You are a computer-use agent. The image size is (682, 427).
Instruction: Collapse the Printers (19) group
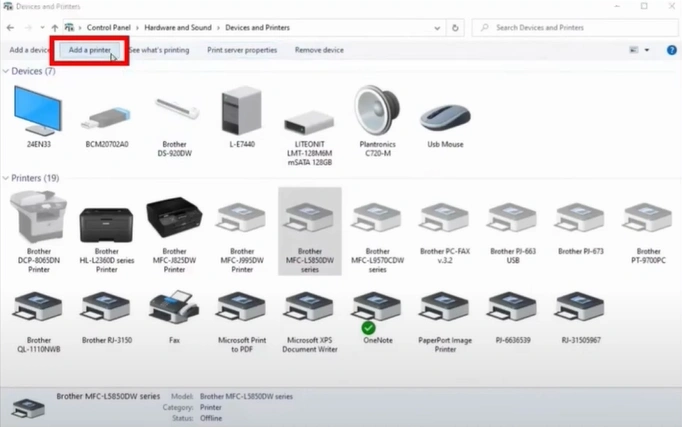point(6,178)
